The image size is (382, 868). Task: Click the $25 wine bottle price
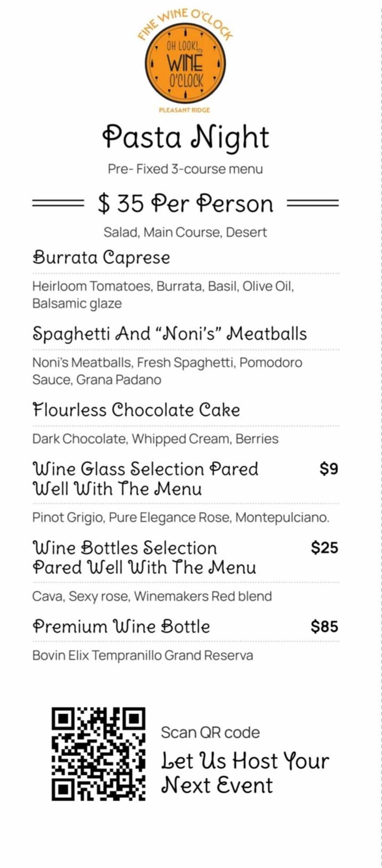[x=325, y=548]
